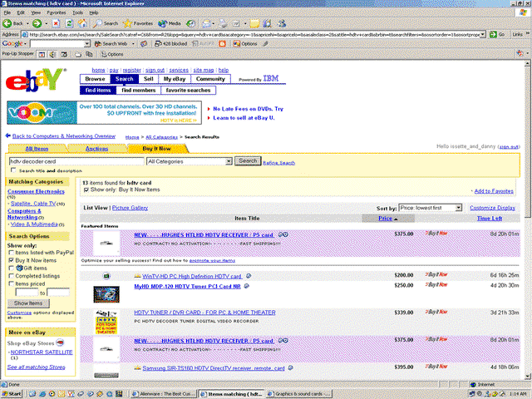This screenshot has width=532, height=399.
Task: Click the Add to Favorites link
Action: click(494, 191)
